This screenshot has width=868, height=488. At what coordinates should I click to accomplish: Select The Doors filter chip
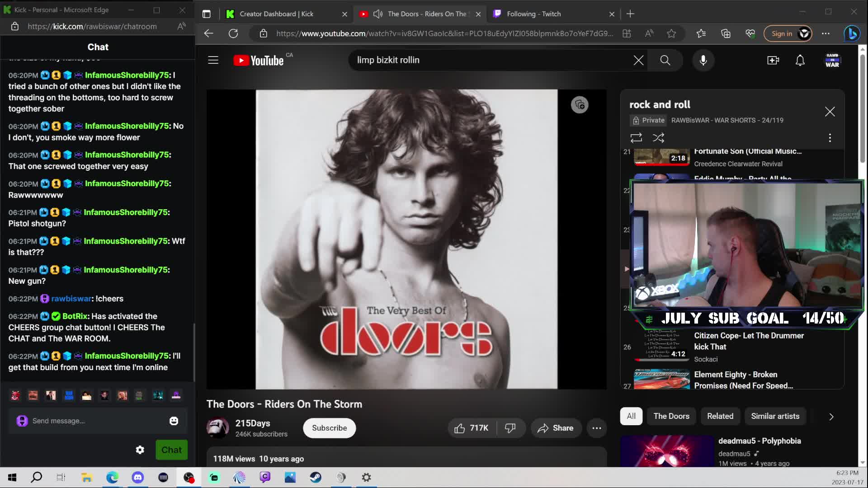coord(671,416)
